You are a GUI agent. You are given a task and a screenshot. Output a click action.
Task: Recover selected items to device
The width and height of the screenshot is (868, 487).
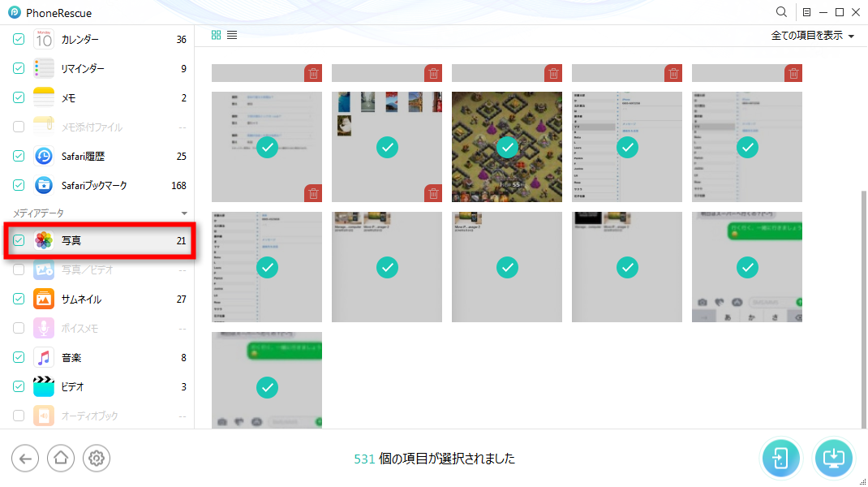point(780,459)
